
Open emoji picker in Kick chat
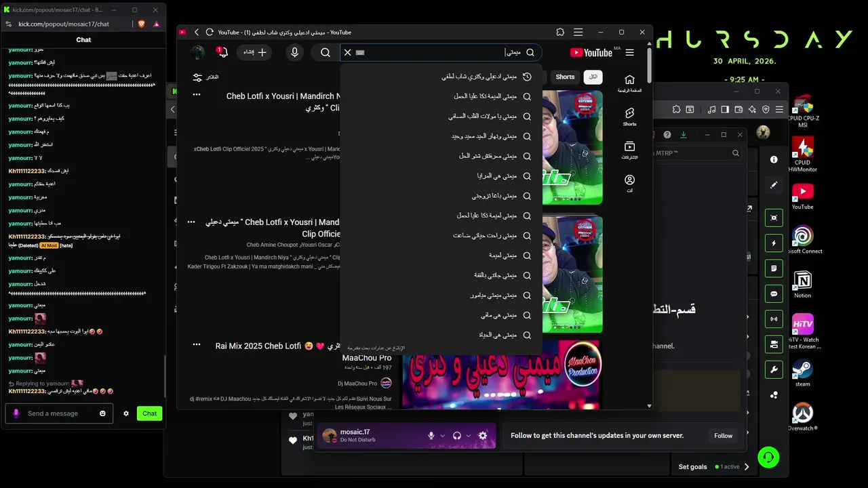click(x=102, y=413)
